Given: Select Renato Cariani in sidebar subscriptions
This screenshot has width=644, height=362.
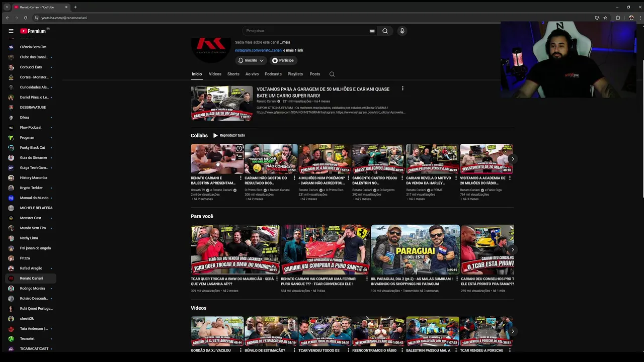Looking at the screenshot, I should pyautogui.click(x=31, y=278).
